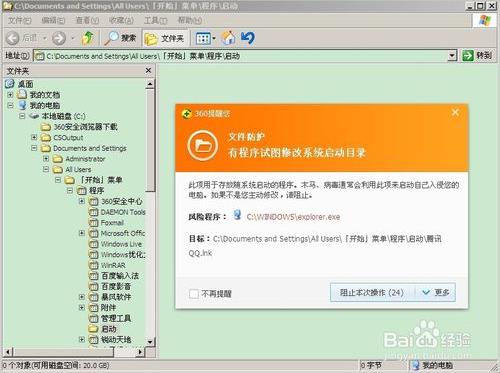Screen dimensions: 500x373
Task: Select 360安全中心 program group icon
Action: (94, 201)
